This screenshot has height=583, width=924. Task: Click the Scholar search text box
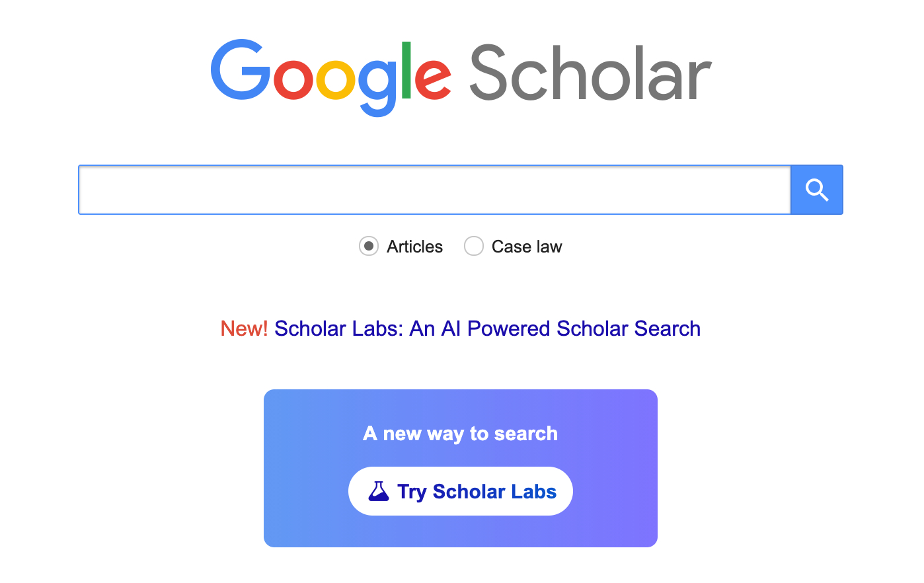click(x=434, y=190)
